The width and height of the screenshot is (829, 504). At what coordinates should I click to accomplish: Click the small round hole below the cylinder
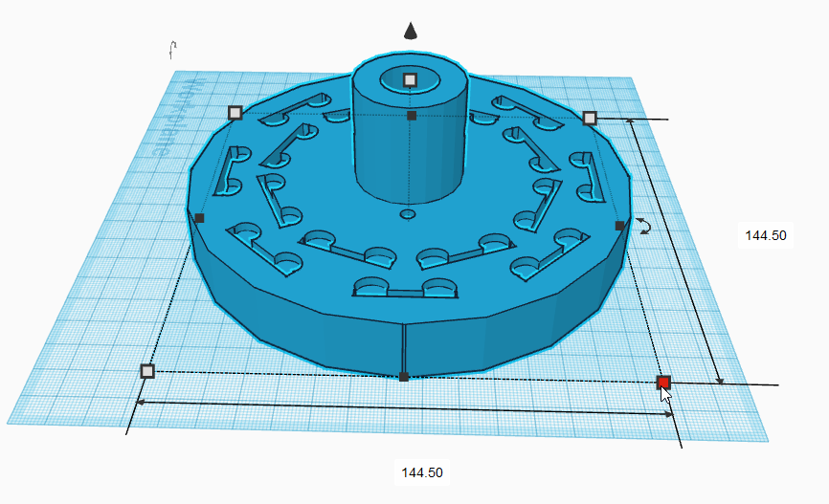[x=408, y=214]
